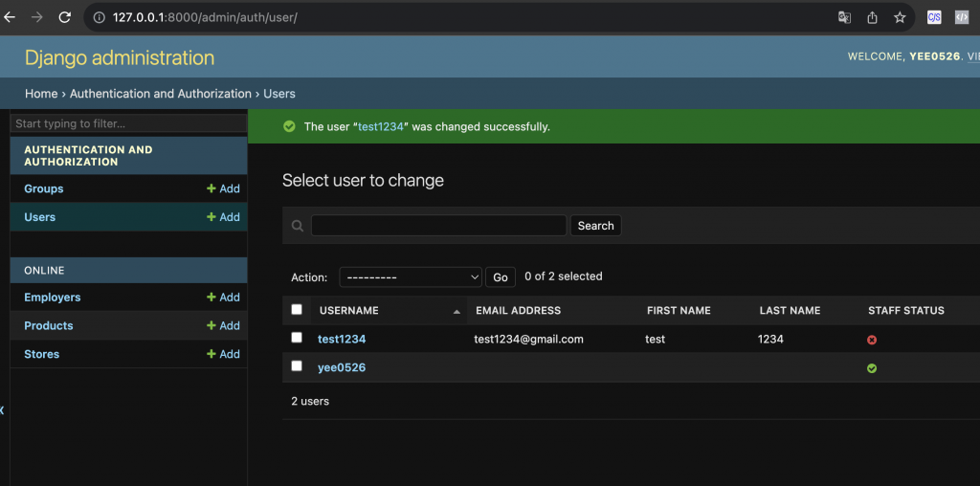Viewport: 980px width, 486px height.
Task: Open Authentication and Authorization breadcrumb link
Action: point(161,94)
